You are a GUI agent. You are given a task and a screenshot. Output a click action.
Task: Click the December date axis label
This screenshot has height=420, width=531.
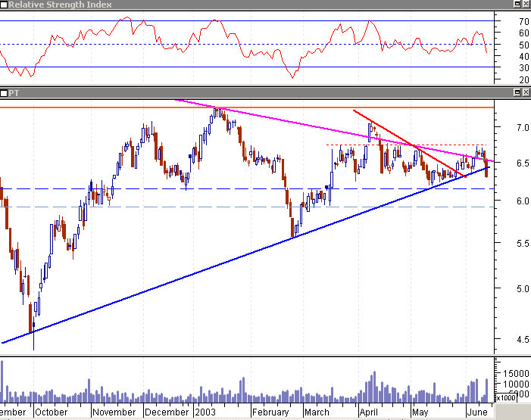click(167, 412)
